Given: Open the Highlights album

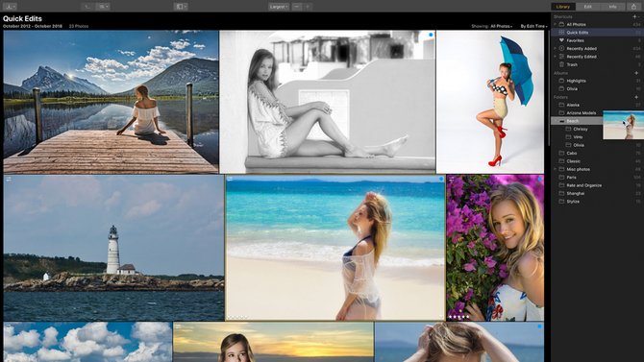Looking at the screenshot, I should [x=576, y=81].
